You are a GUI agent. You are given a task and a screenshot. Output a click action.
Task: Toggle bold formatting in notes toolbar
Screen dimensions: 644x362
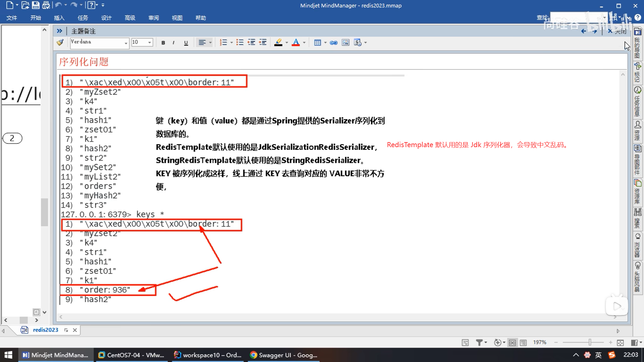pos(163,43)
